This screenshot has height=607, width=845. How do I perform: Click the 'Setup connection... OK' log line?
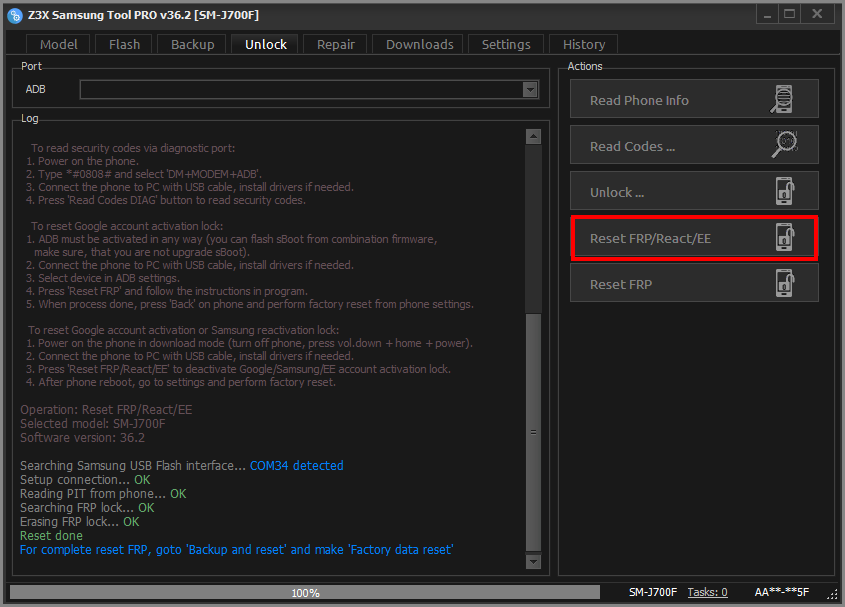coord(85,479)
